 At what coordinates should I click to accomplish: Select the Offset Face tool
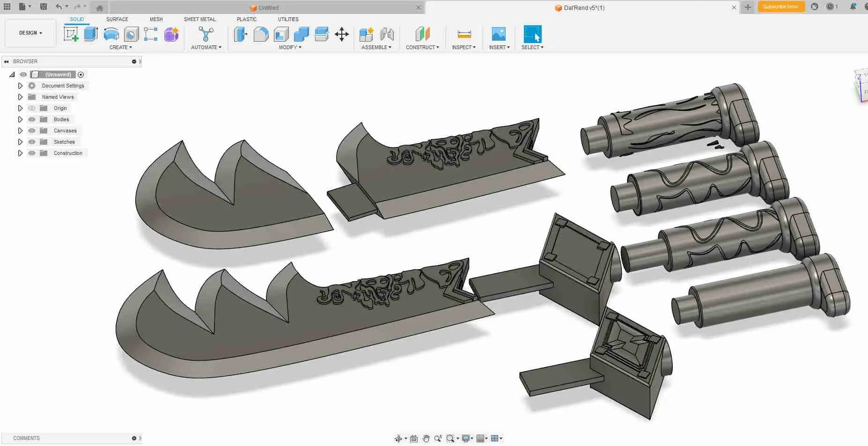(322, 34)
